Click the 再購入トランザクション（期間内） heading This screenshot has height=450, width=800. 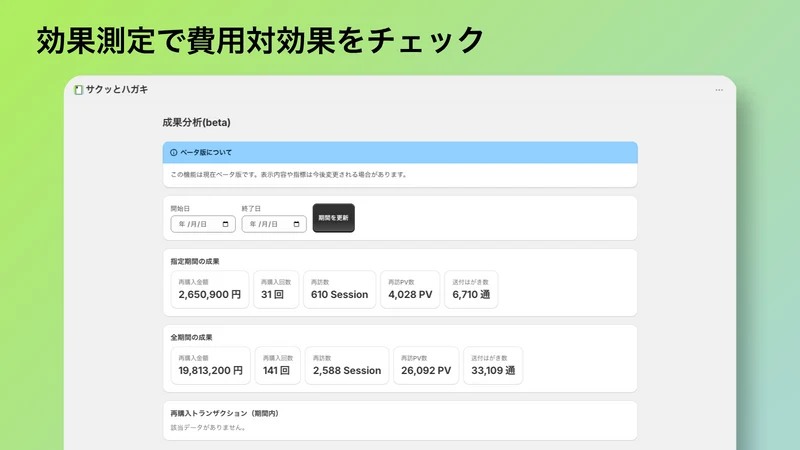[x=224, y=413]
